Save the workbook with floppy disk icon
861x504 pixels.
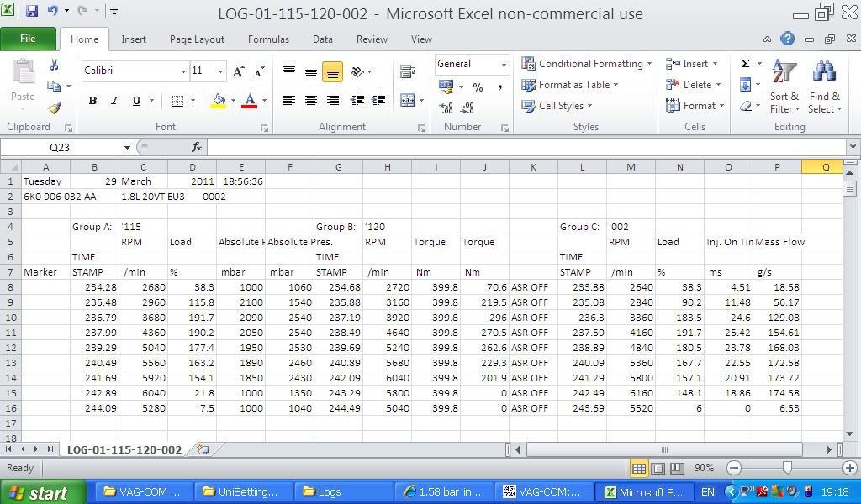(31, 10)
